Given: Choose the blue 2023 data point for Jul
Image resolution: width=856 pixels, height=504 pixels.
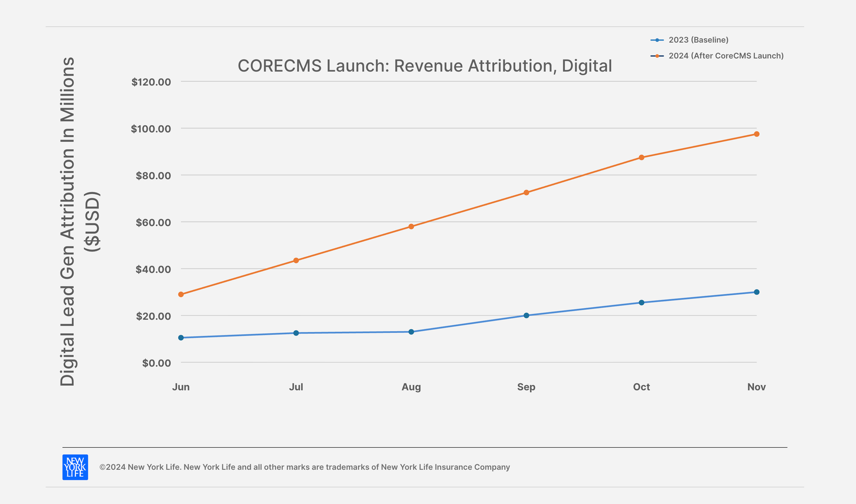Looking at the screenshot, I should 296,333.
